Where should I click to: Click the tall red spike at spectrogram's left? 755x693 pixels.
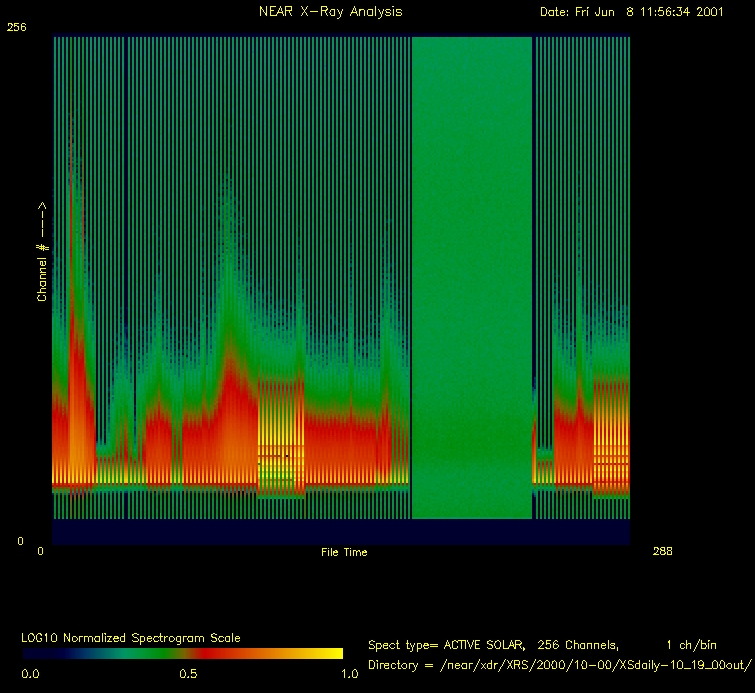[73, 300]
